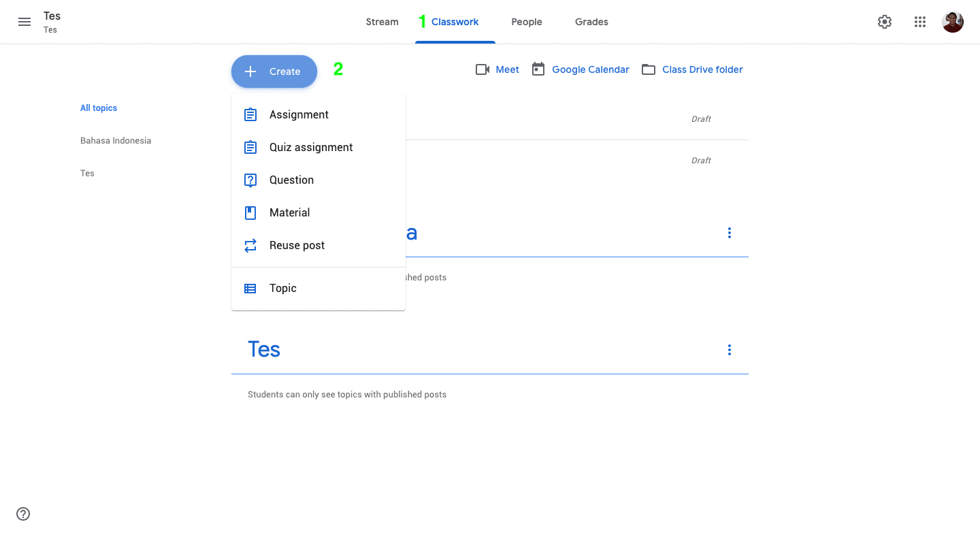Viewport: 980px width, 537px height.
Task: Switch to the Grades tab
Action: (x=591, y=22)
